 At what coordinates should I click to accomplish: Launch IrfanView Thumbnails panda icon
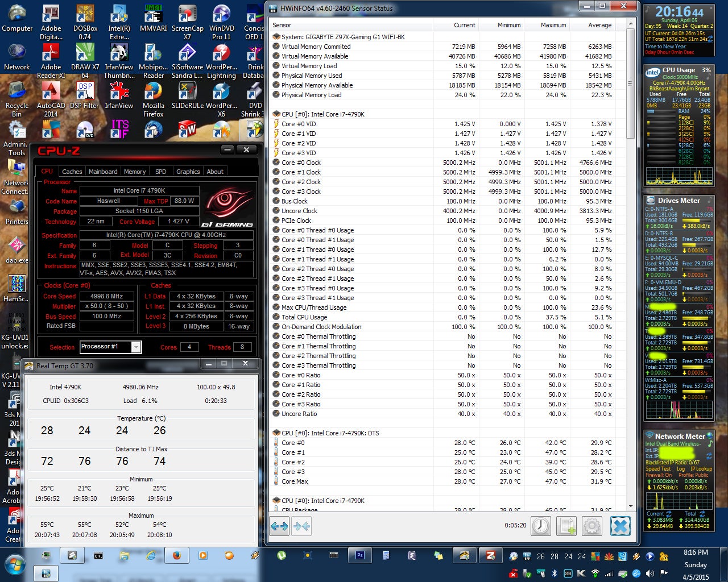tap(119, 61)
